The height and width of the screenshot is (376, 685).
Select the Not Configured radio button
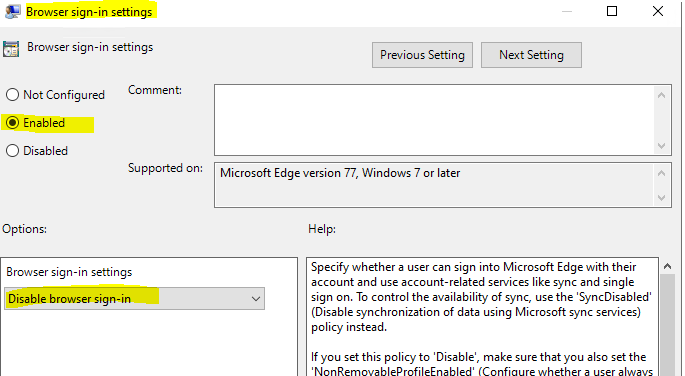pos(12,95)
